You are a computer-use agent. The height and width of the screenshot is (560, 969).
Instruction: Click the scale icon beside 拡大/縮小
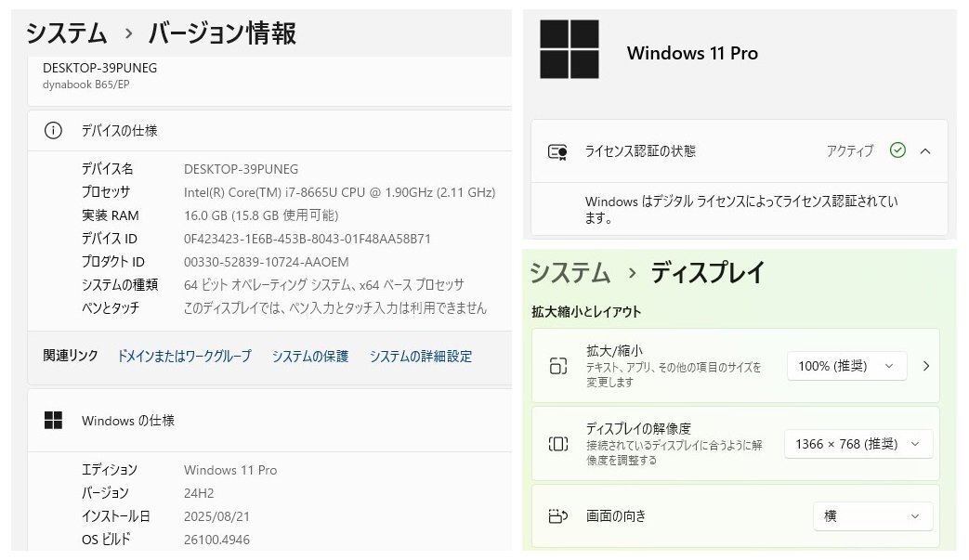point(558,366)
